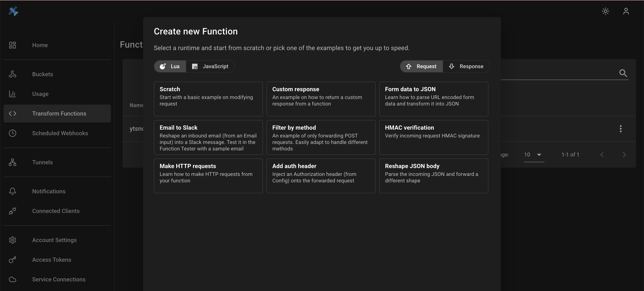Choose the Custom response template card

pos(321,99)
